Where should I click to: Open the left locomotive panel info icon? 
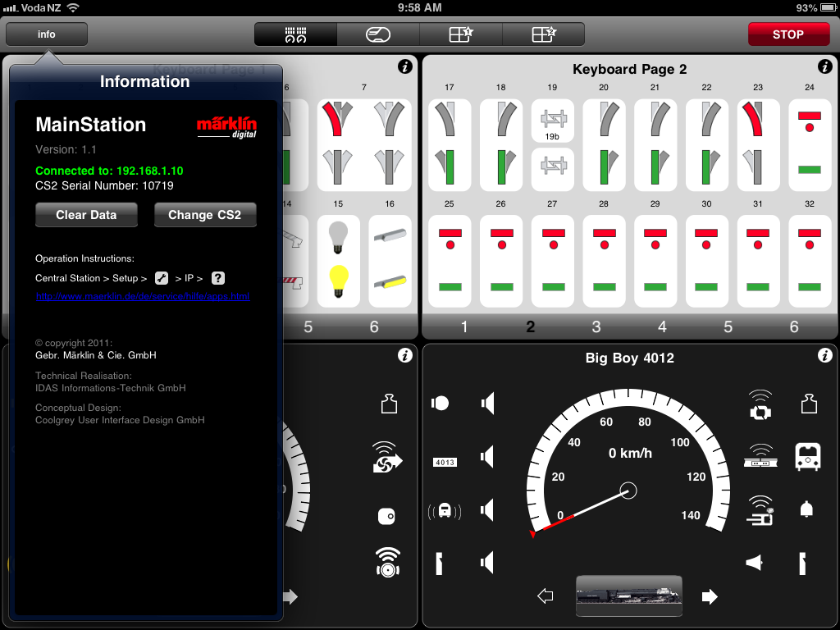click(405, 355)
